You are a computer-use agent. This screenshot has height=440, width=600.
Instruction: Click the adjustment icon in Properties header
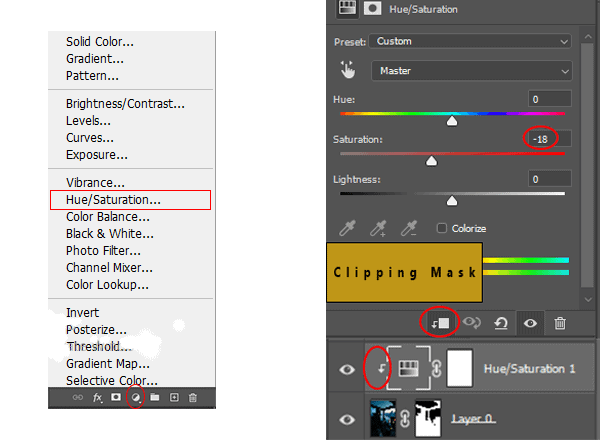347,8
